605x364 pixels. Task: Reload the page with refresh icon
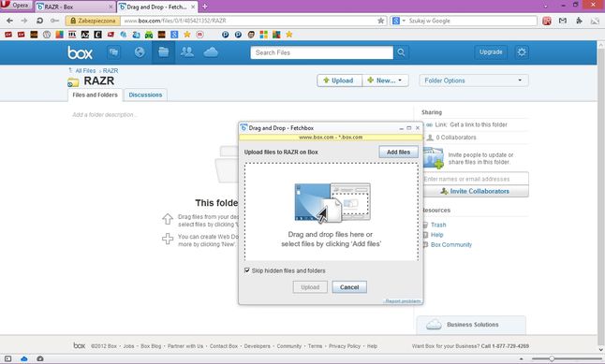tap(39, 21)
